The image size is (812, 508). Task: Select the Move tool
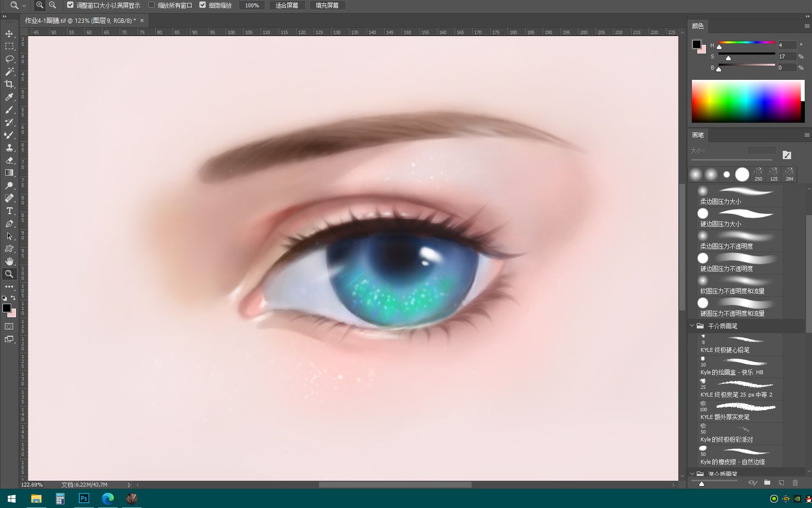pyautogui.click(x=9, y=34)
